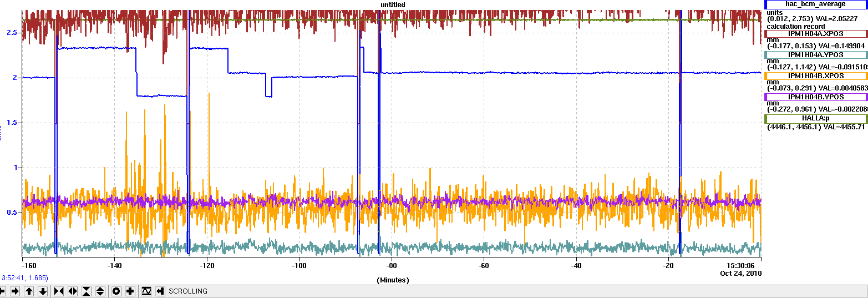Viewport: 868px width, 298px height.
Task: Click the x-axis tick label '-100'
Action: [x=299, y=266]
